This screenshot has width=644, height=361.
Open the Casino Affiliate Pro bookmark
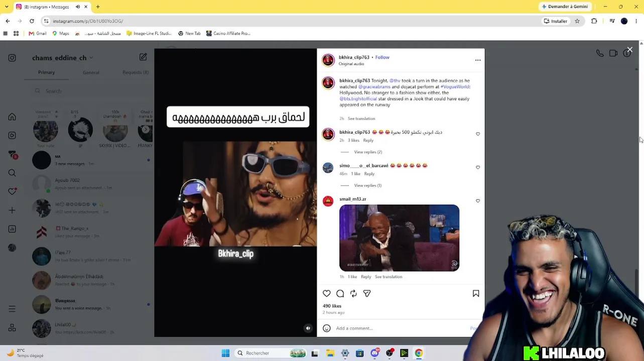228,34
